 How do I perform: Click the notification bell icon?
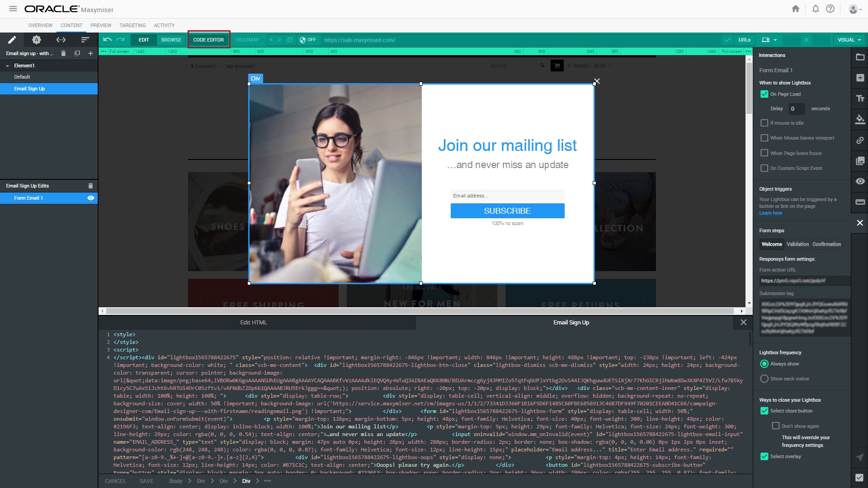[816, 9]
